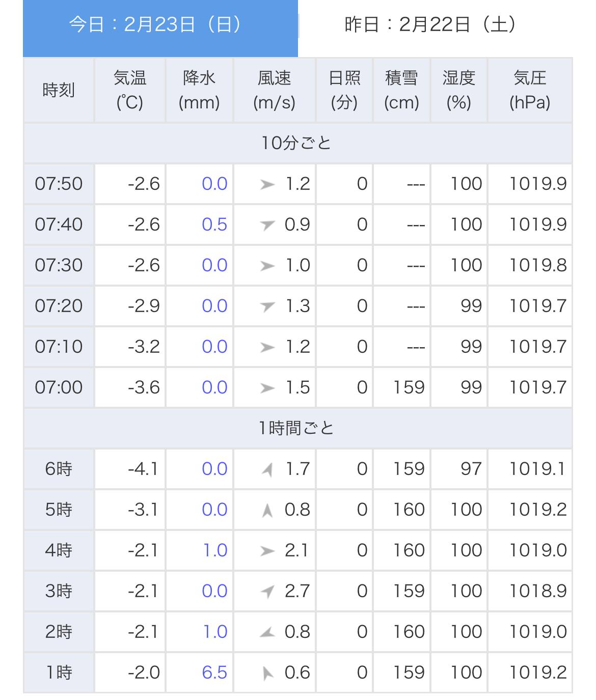596x700 pixels.
Task: Select the upward wind arrow at 5時
Action: tap(267, 510)
